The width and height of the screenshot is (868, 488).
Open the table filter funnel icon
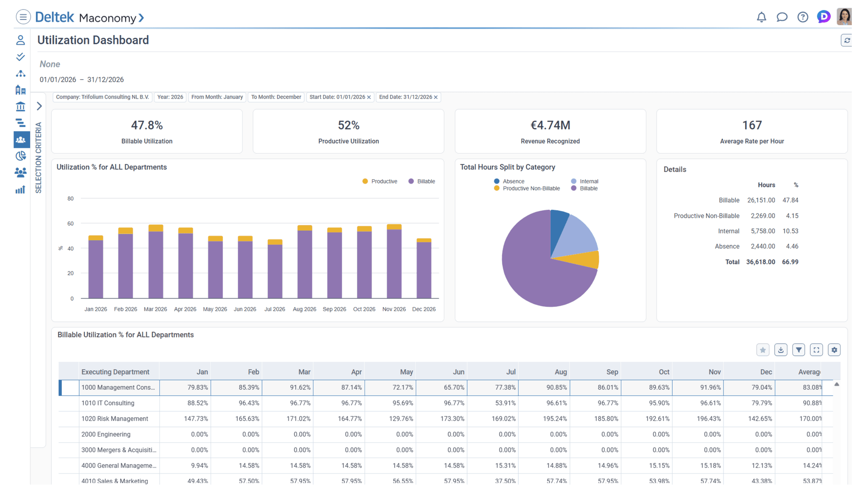(x=798, y=350)
